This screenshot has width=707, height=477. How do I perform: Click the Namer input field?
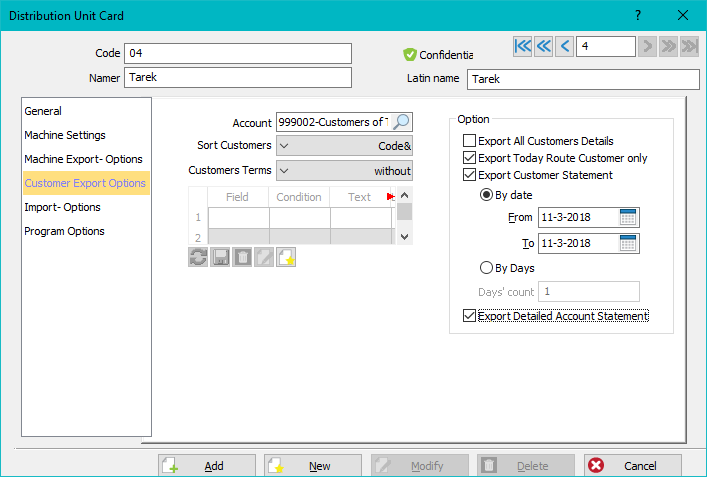238,78
